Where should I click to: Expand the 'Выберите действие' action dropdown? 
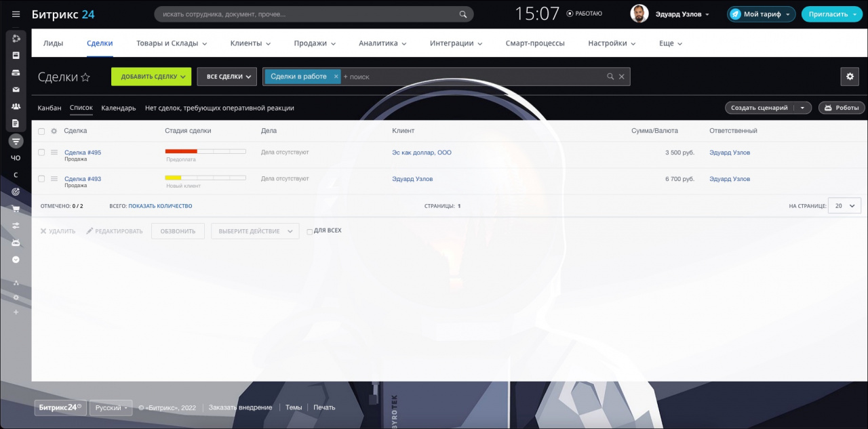[x=254, y=231]
